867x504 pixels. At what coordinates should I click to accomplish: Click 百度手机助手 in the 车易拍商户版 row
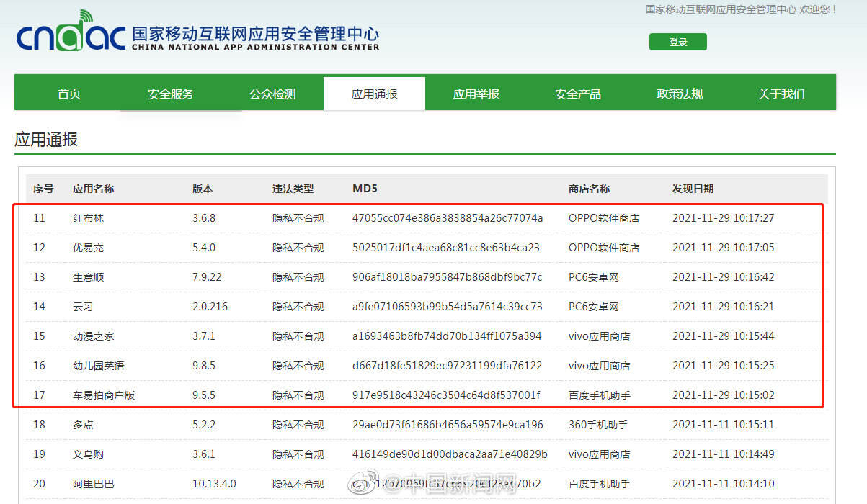(600, 395)
